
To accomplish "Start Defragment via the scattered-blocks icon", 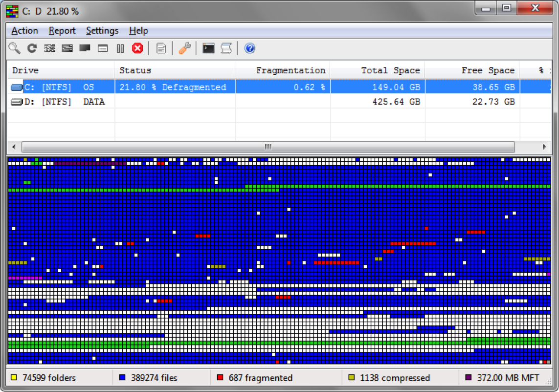I will pyautogui.click(x=49, y=48).
